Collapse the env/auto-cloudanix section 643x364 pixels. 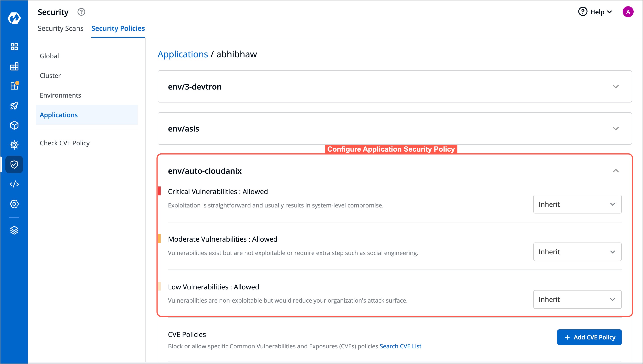click(x=616, y=171)
